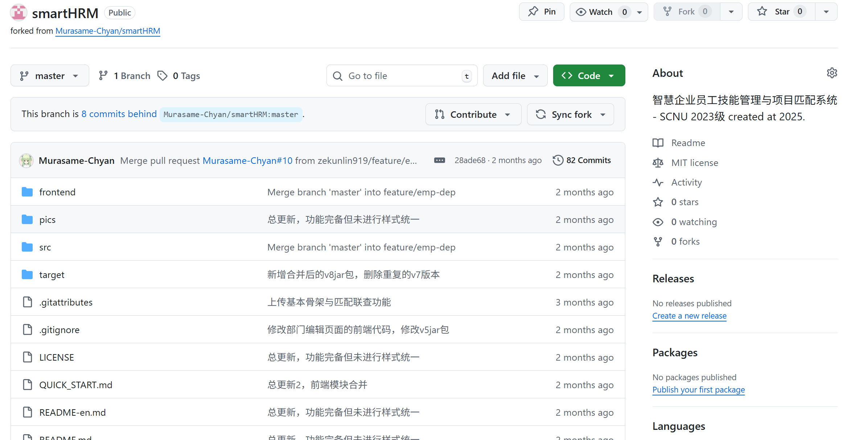Fork the repository
Image resolution: width=868 pixels, height=440 pixels.
click(x=687, y=12)
